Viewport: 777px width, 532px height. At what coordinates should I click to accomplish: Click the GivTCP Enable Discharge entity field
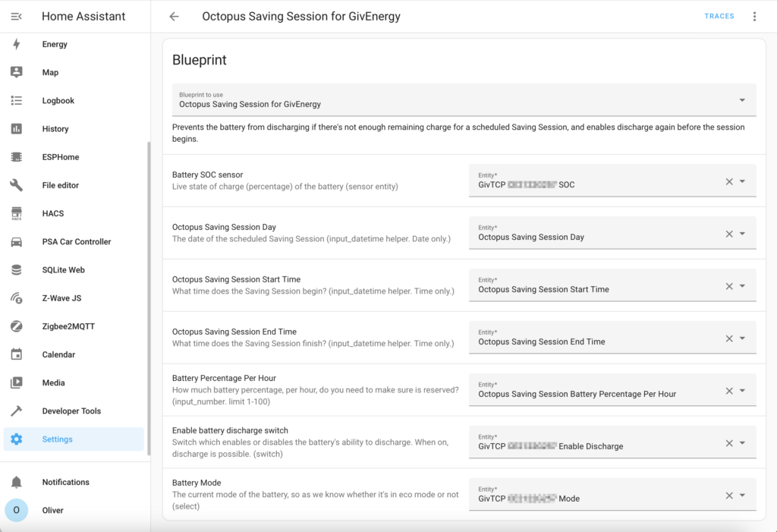pos(612,442)
